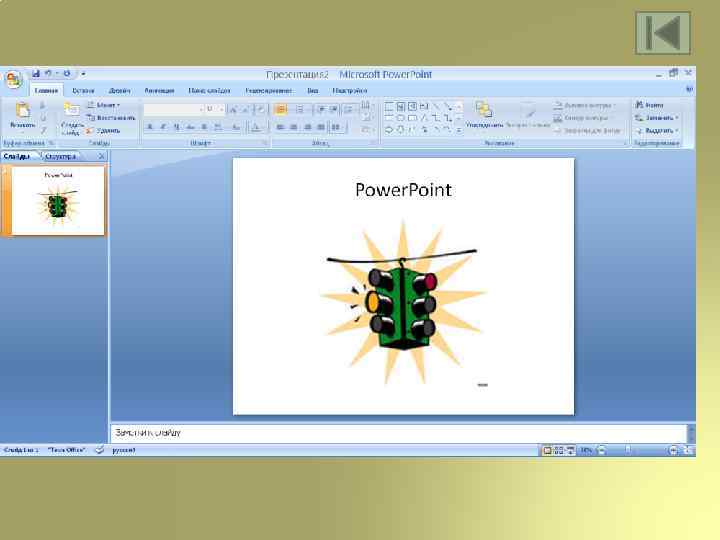Open the Заменить replace dropdown
720x540 pixels.
point(657,118)
